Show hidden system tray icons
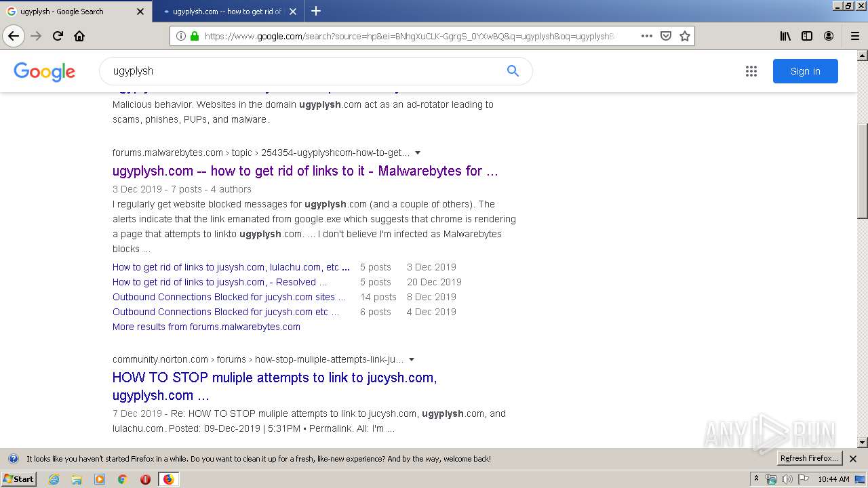Image resolution: width=868 pixels, height=488 pixels. click(756, 479)
